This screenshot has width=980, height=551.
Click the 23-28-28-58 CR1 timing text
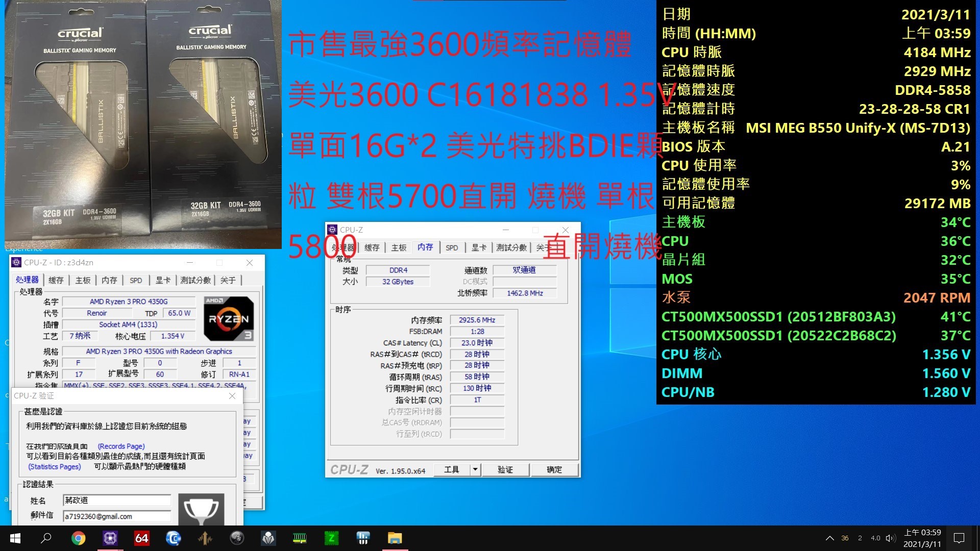tap(914, 109)
